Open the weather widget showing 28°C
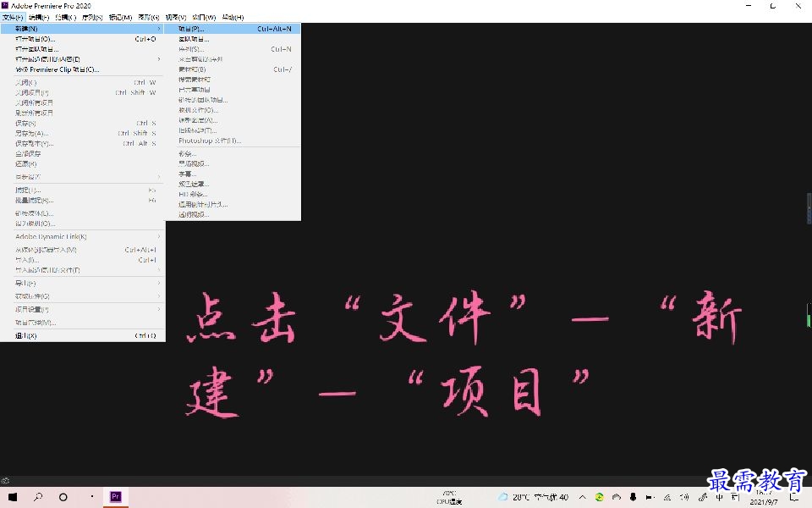Viewport: 812px width, 508px height. point(534,497)
